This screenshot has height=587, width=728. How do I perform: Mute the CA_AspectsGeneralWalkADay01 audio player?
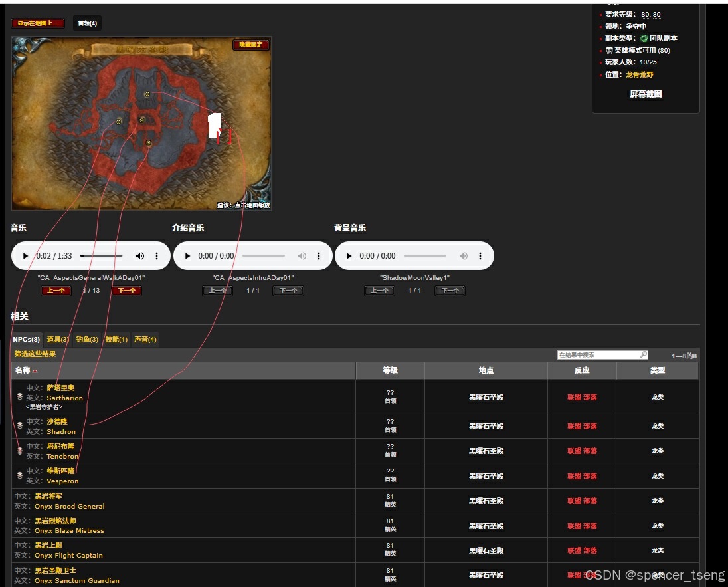139,256
